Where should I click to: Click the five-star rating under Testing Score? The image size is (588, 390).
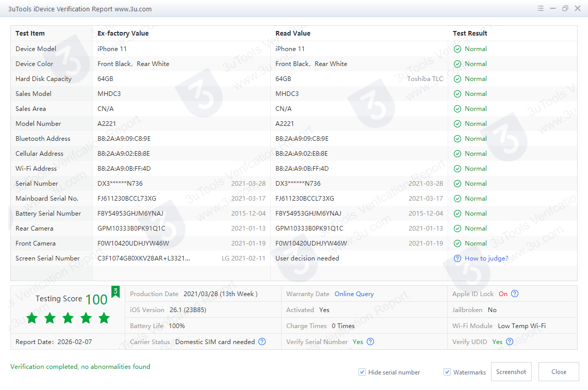pos(68,318)
